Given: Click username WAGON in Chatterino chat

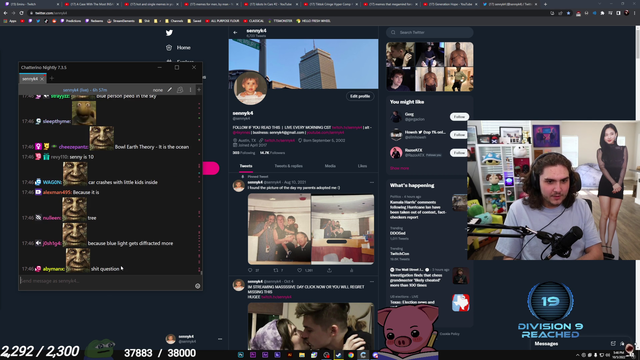Looking at the screenshot, I should (x=52, y=182).
